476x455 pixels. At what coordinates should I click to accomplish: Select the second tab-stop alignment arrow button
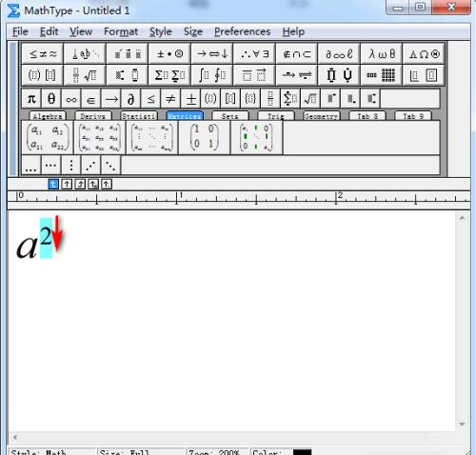pos(67,184)
